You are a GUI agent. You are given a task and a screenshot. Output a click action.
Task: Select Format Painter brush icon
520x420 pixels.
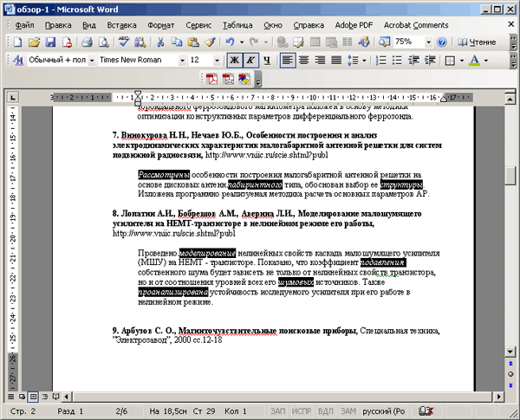[210, 42]
